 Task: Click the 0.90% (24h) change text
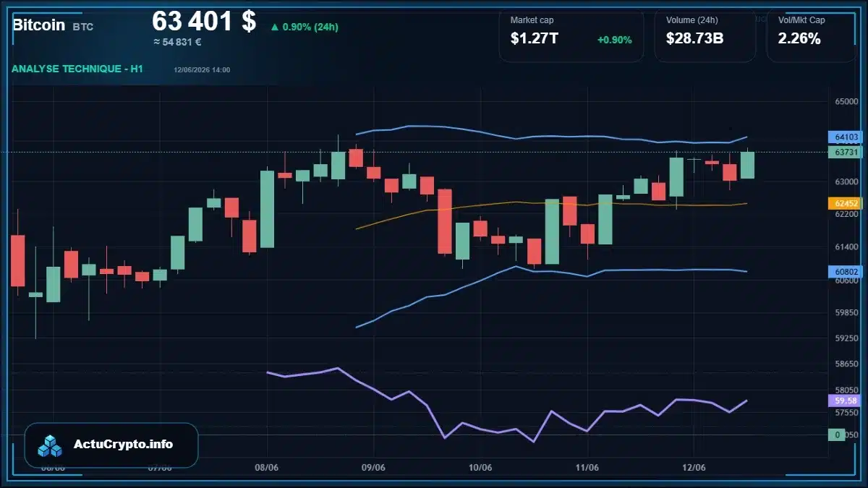click(x=310, y=27)
